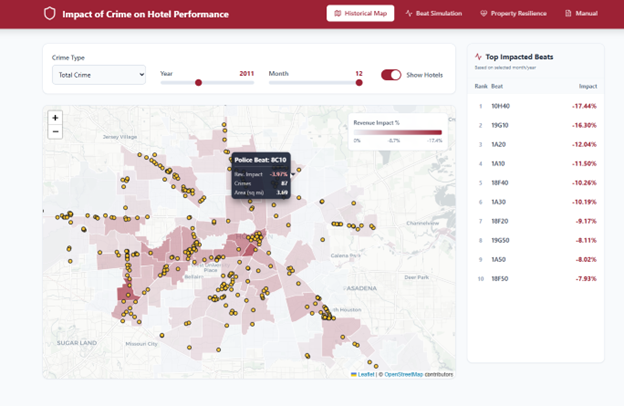Image resolution: width=624 pixels, height=406 pixels.
Task: Click the Beat Simulation pulse icon
Action: click(409, 14)
